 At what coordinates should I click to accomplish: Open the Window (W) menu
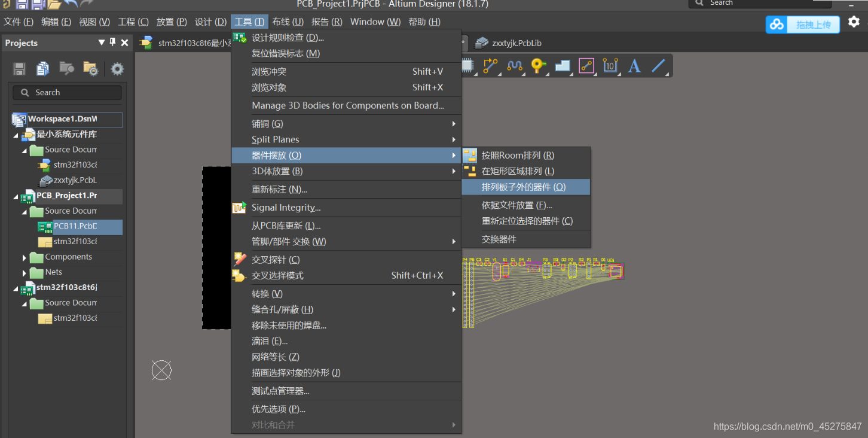point(375,22)
